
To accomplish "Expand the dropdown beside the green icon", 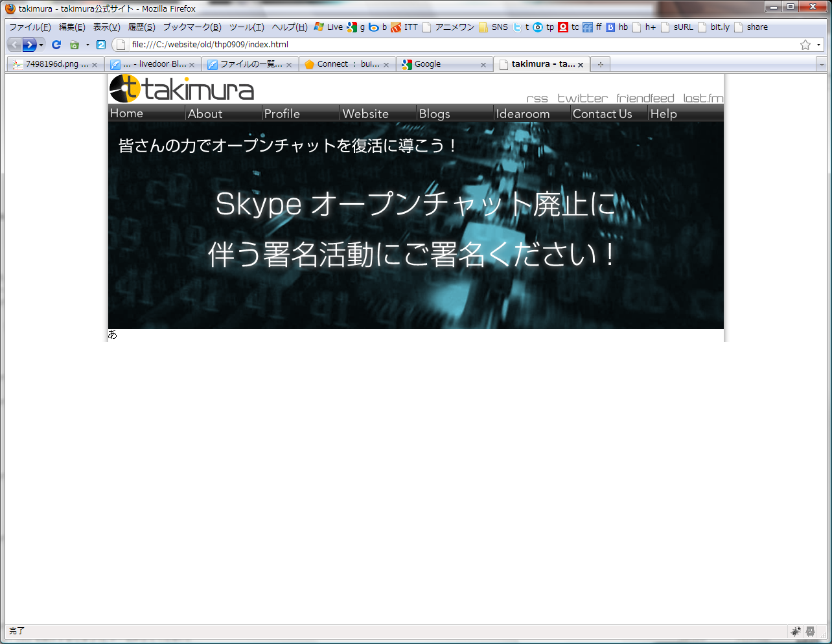I will (87, 45).
